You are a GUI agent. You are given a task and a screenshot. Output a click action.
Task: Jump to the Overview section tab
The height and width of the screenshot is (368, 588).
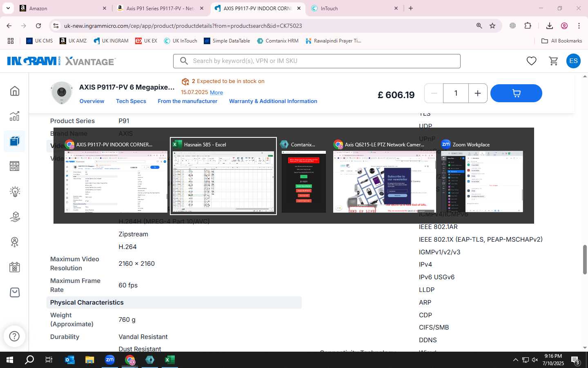tap(92, 101)
